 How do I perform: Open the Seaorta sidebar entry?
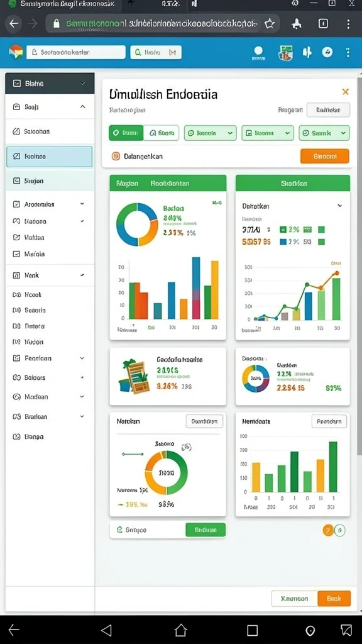[x=35, y=310]
